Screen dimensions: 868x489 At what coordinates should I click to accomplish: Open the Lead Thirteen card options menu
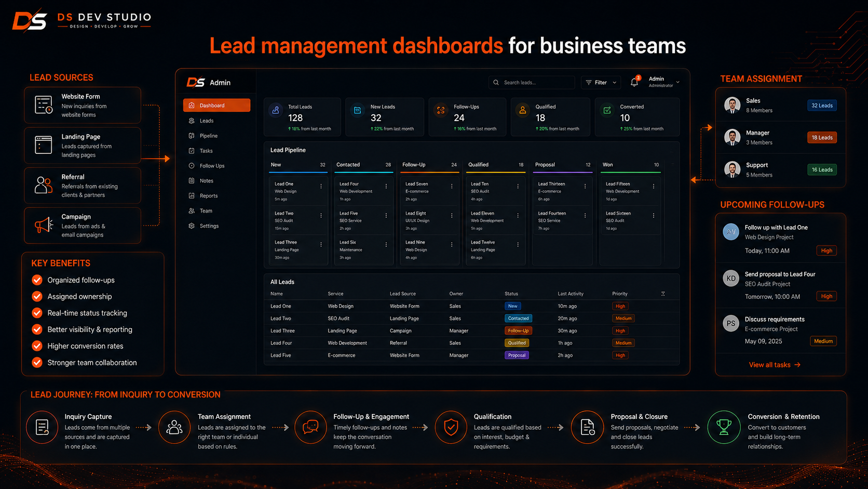pos(585,186)
